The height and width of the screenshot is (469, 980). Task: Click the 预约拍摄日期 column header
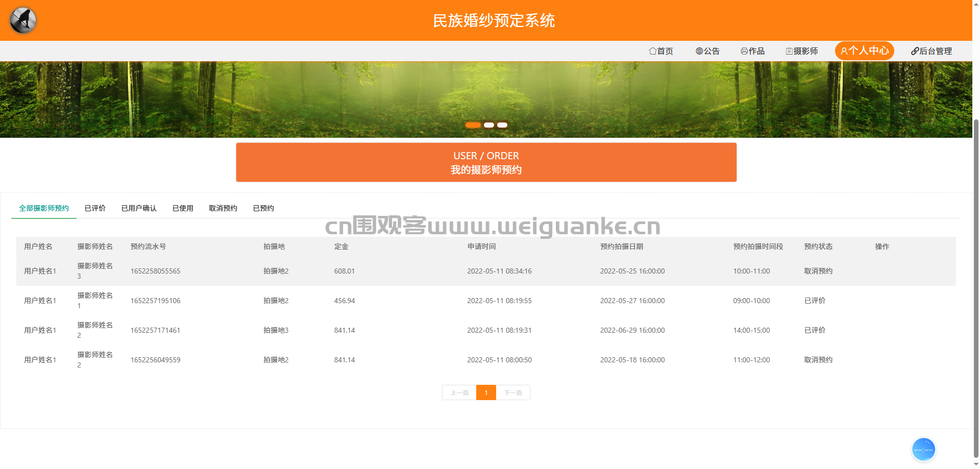pos(622,246)
